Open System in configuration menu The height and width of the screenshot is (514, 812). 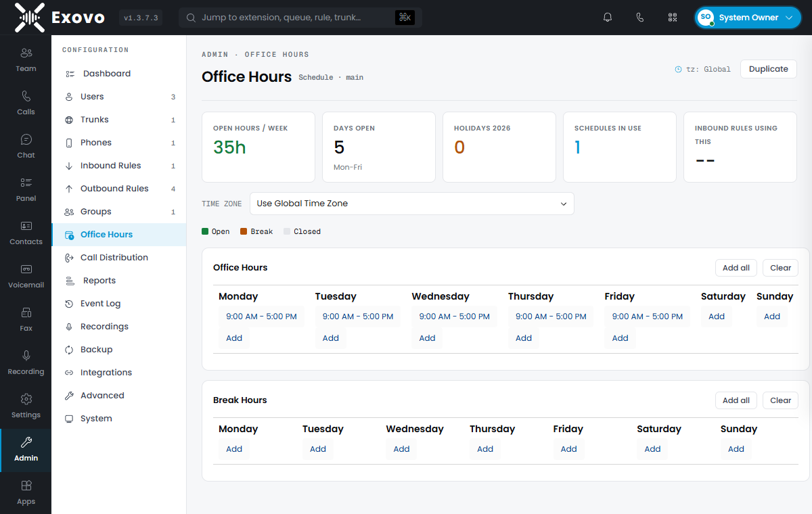click(118, 419)
